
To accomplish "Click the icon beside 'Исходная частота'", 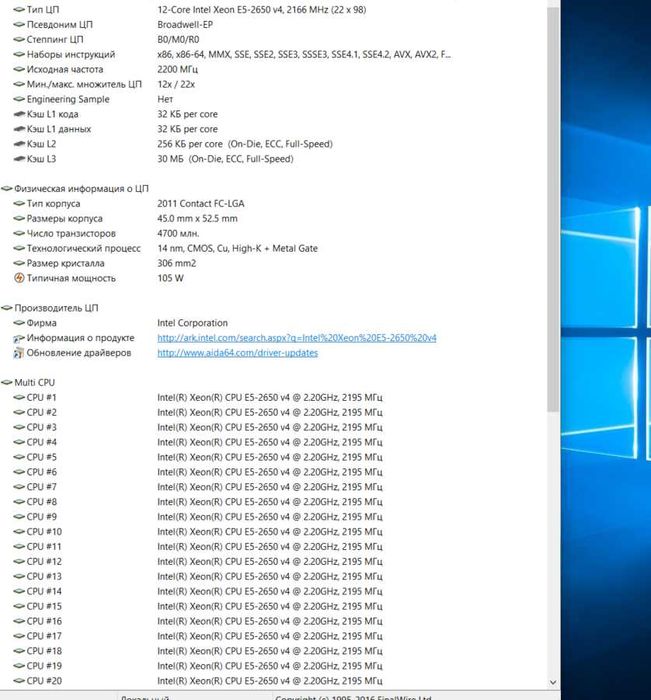I will [x=19, y=69].
